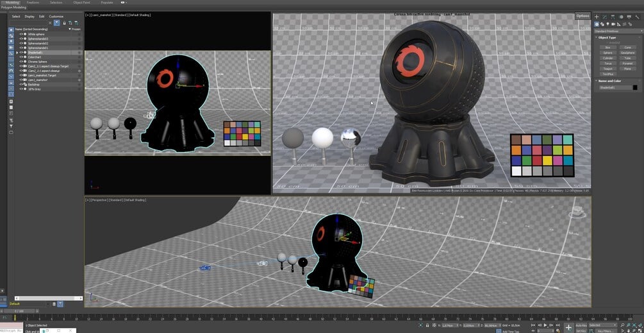Image resolution: width=644 pixels, height=333 pixels.
Task: Toggle the AutoGrid checkbox
Action: (x=608, y=42)
